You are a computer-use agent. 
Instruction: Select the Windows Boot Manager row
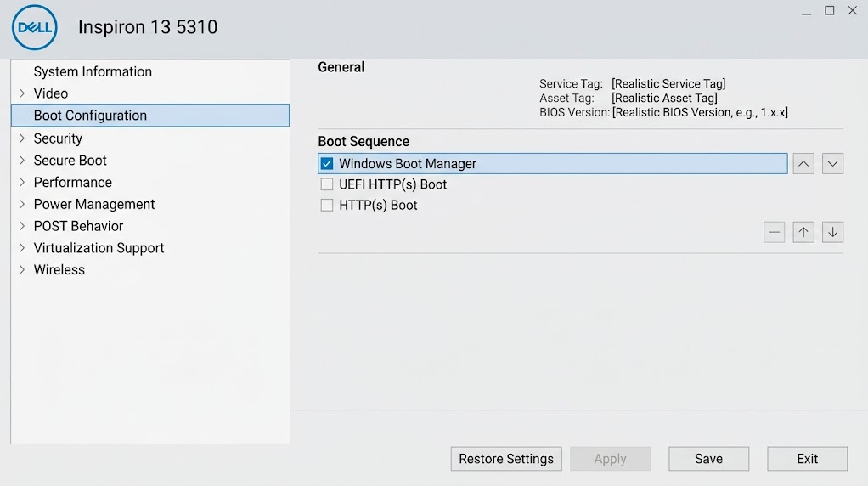point(552,164)
